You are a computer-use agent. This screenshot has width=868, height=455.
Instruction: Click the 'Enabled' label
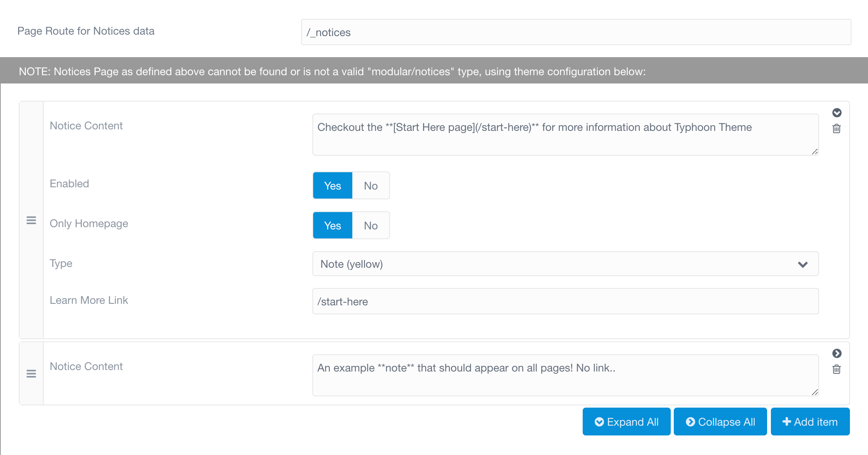tap(69, 184)
